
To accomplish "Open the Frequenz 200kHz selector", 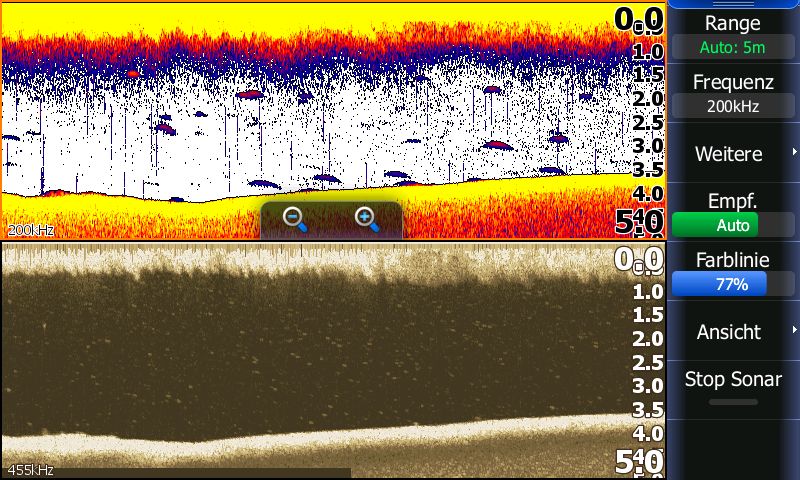I will [732, 105].
